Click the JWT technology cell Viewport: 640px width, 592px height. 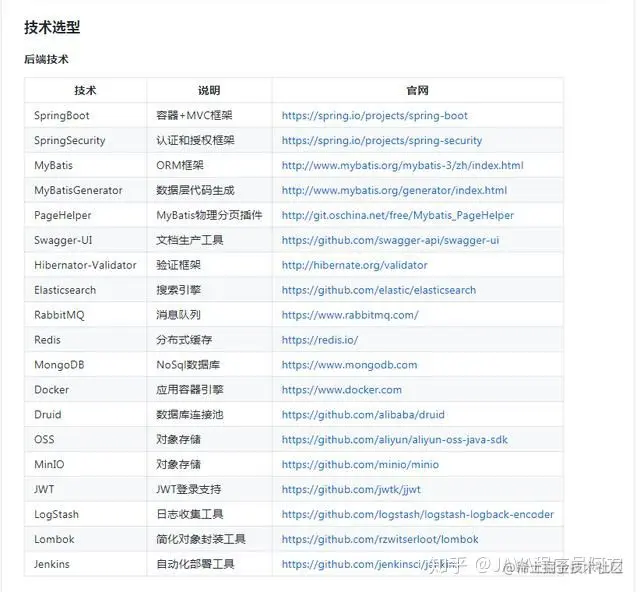(x=85, y=489)
